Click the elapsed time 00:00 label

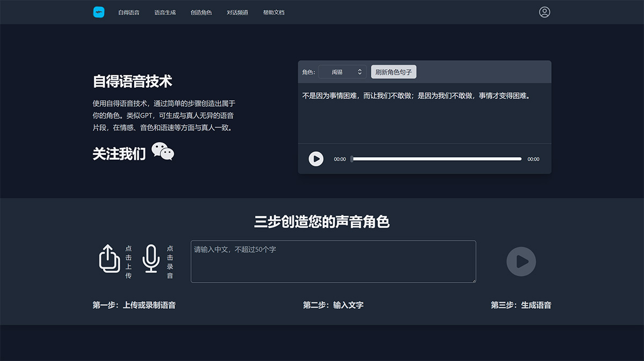(339, 158)
